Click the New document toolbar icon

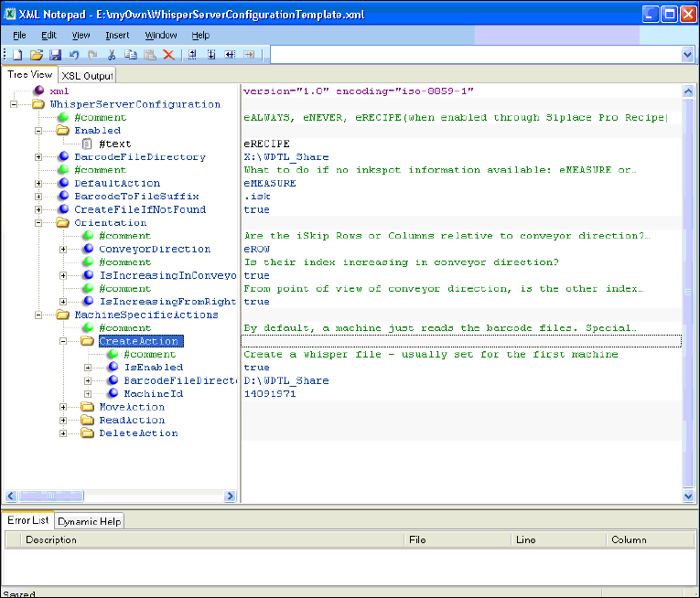pyautogui.click(x=17, y=55)
